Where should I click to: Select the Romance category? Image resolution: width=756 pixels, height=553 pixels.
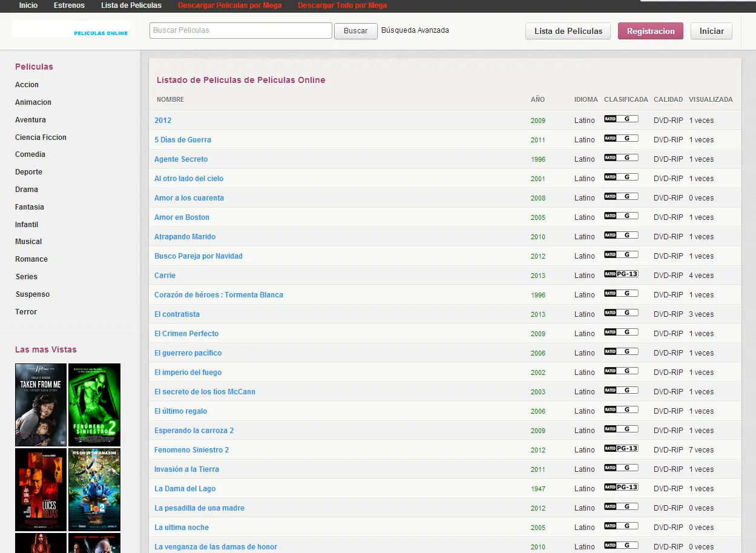click(x=31, y=259)
